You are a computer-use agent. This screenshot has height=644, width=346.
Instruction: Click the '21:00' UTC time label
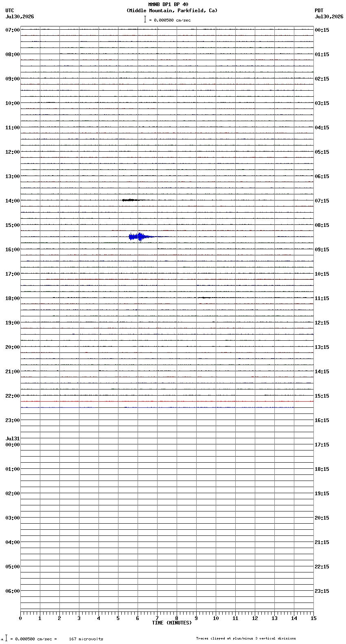click(13, 372)
